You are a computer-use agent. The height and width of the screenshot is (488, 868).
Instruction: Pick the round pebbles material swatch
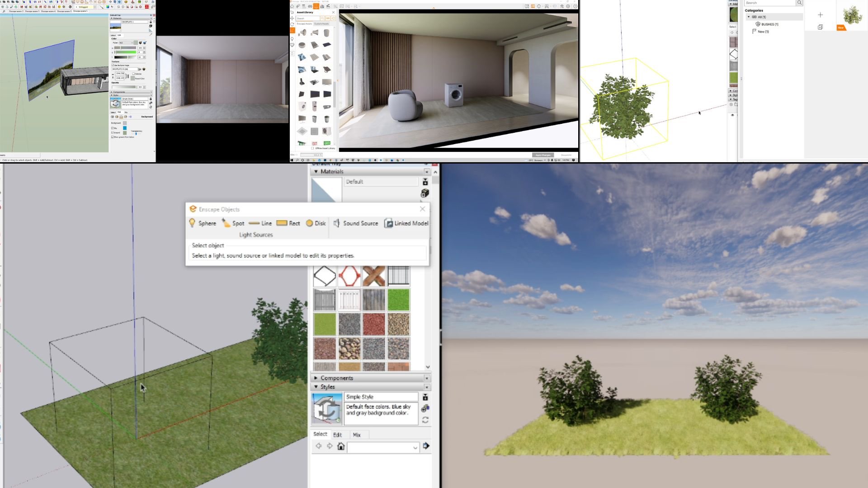[349, 349]
